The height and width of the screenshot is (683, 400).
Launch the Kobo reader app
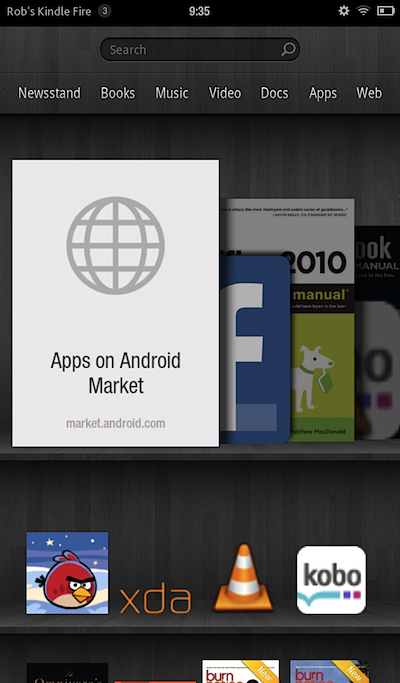pos(331,580)
